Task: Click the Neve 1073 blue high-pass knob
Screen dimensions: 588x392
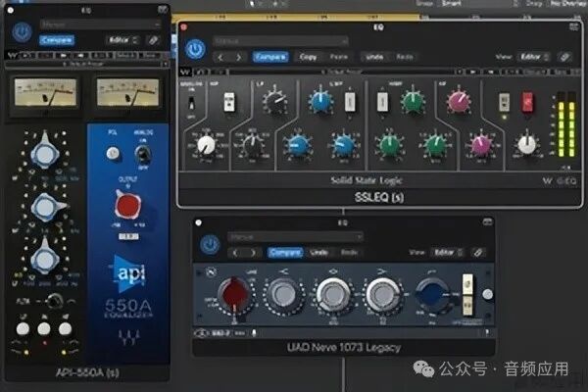Action: pos(432,294)
